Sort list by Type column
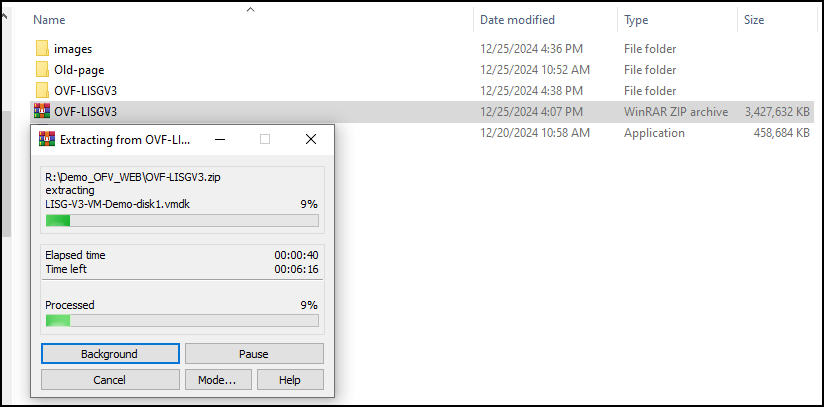 coord(637,19)
